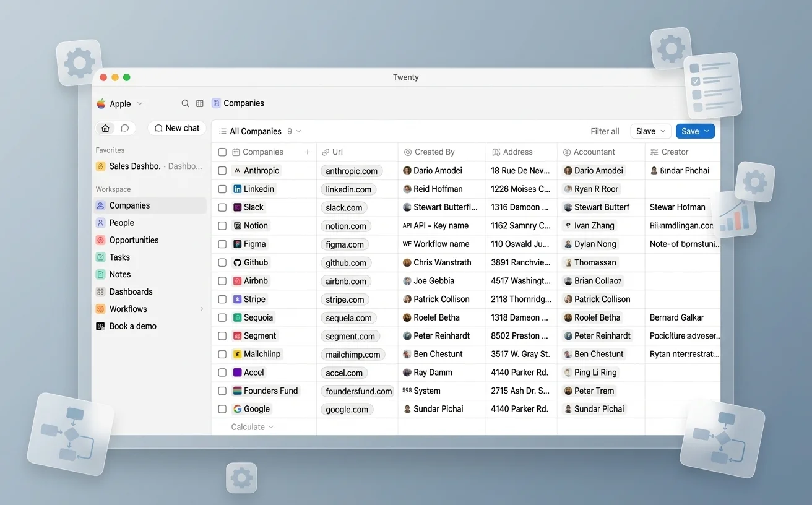Select the home icon tab in sidebar
The image size is (812, 505).
[x=106, y=128]
